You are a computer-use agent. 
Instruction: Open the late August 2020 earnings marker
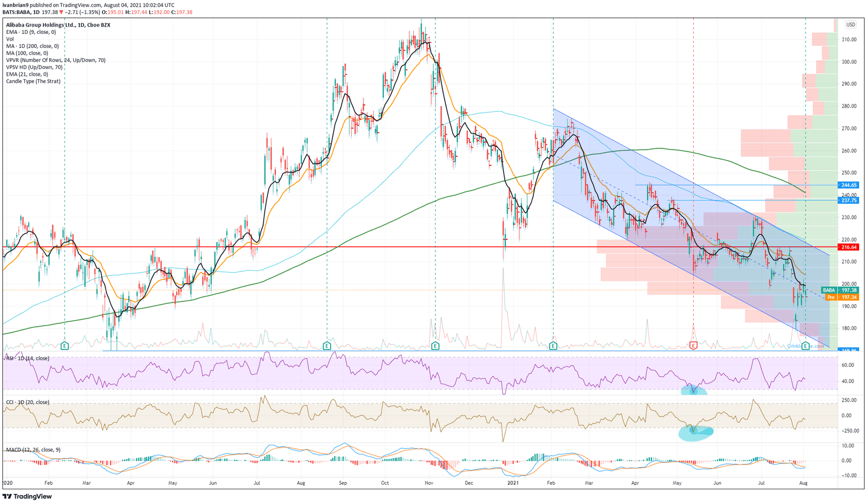[327, 345]
